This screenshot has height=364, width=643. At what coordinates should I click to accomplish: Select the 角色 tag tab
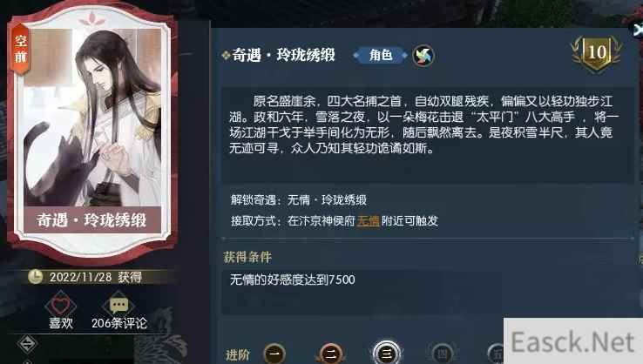pyautogui.click(x=381, y=55)
